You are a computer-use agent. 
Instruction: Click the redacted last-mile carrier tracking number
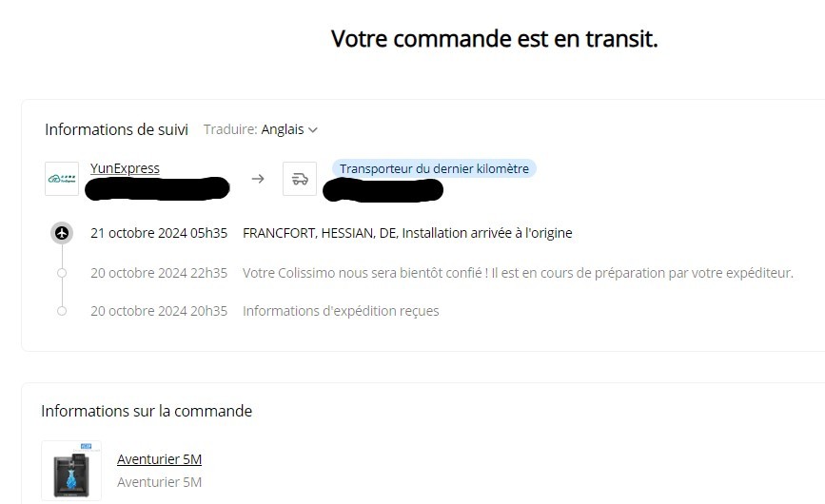pos(383,190)
